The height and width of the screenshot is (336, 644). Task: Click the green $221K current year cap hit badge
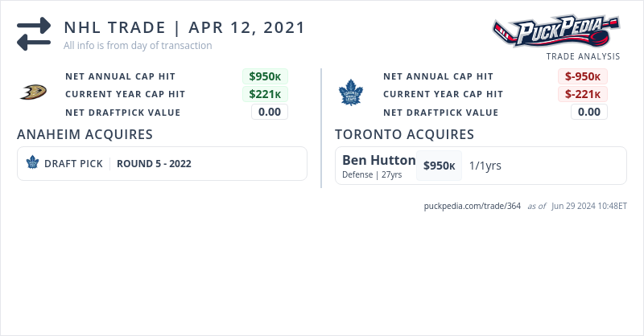click(265, 94)
